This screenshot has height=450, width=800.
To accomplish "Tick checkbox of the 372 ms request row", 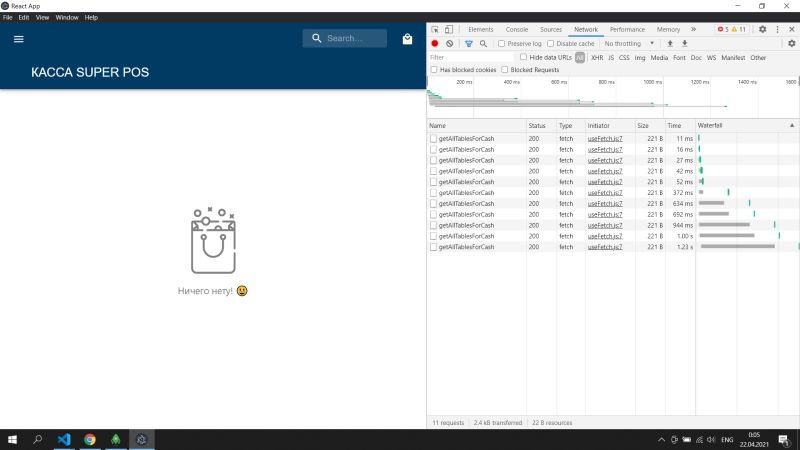I will point(433,193).
